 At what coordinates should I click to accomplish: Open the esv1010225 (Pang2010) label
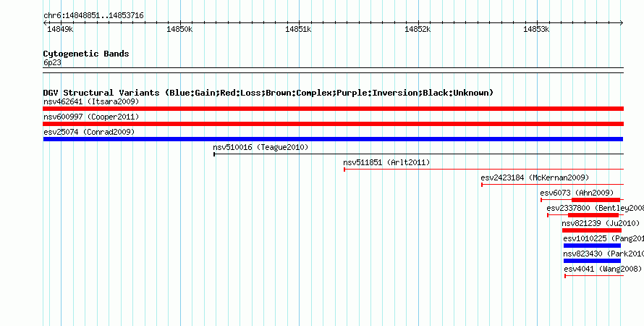[x=603, y=238]
